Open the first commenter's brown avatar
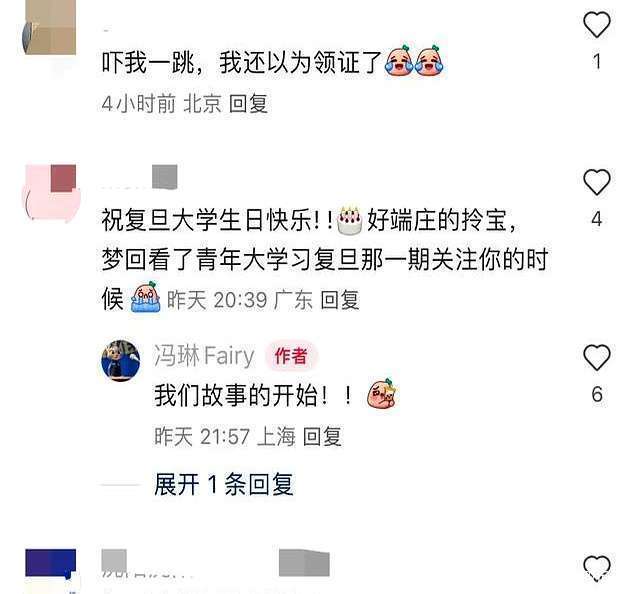The width and height of the screenshot is (640, 594). point(49,27)
